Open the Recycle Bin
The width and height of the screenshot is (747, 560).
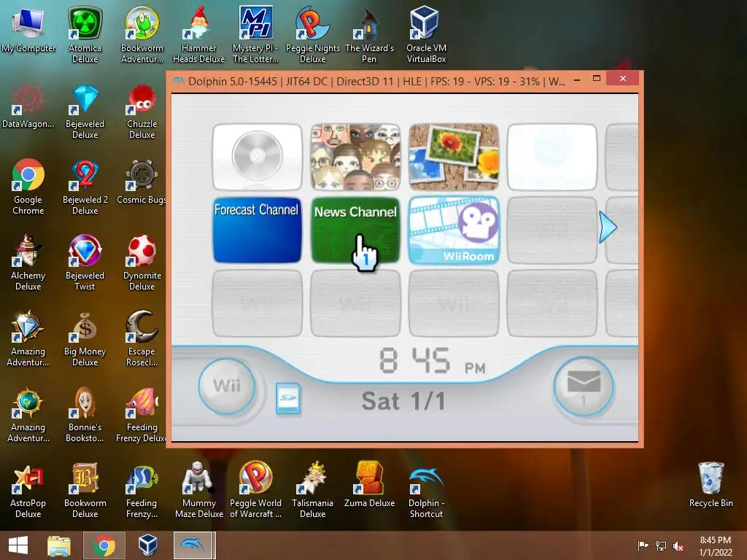(711, 485)
